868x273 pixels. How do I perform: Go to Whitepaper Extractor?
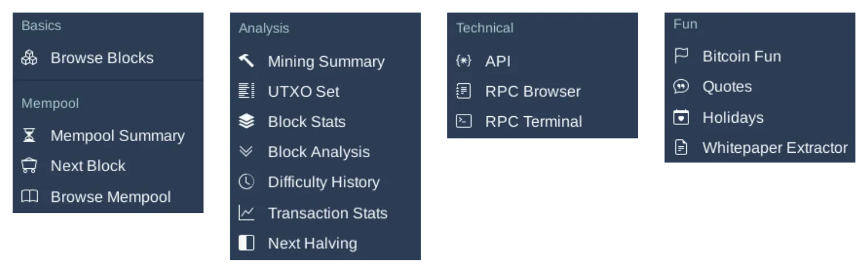click(x=774, y=148)
